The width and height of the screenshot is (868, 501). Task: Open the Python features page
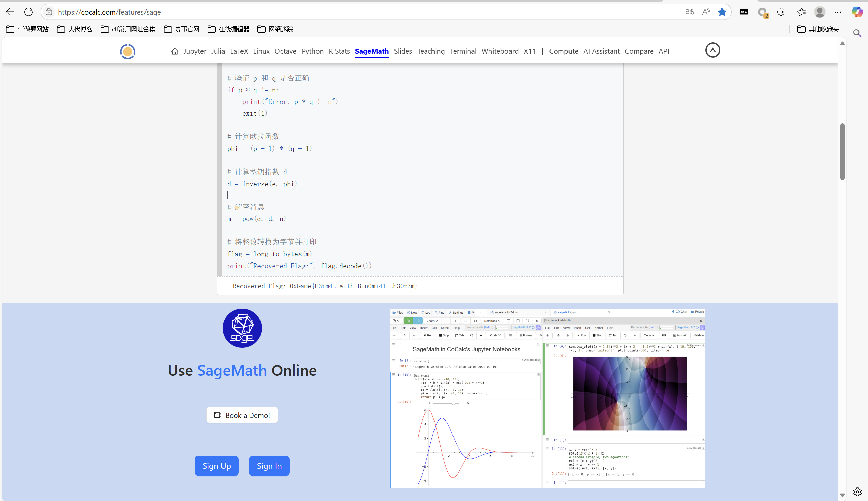tap(312, 51)
